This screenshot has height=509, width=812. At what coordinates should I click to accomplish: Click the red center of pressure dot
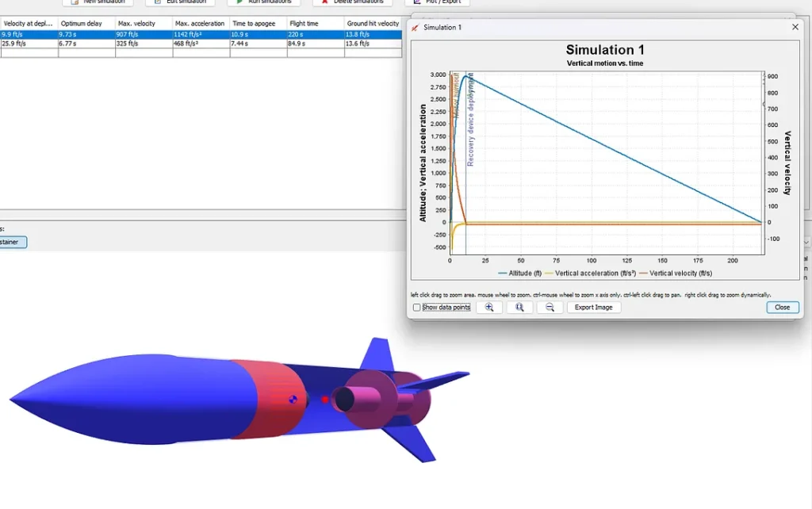coord(325,400)
